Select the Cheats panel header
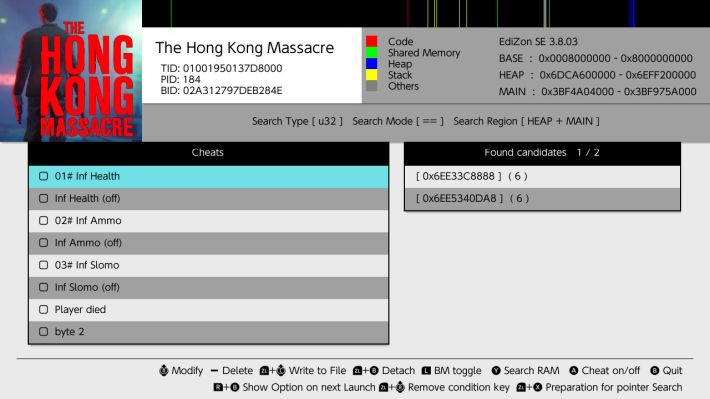Viewport: 710px width, 399px height. (x=208, y=153)
